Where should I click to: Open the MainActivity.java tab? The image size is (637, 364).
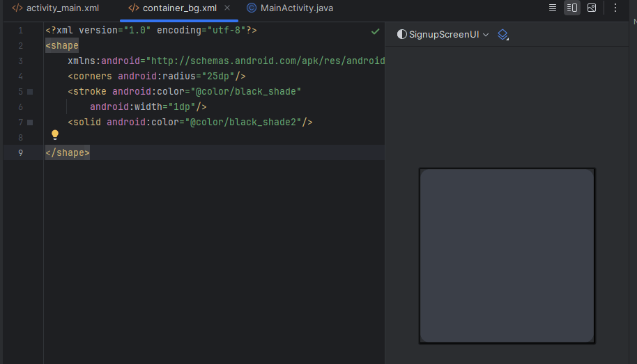pyautogui.click(x=290, y=8)
